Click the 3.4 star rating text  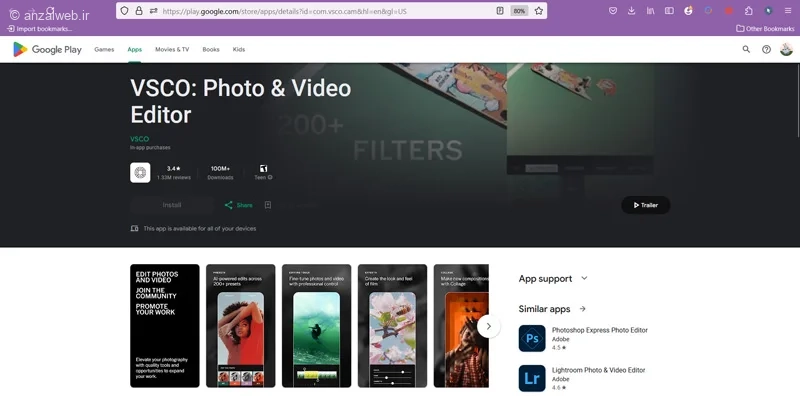click(173, 168)
